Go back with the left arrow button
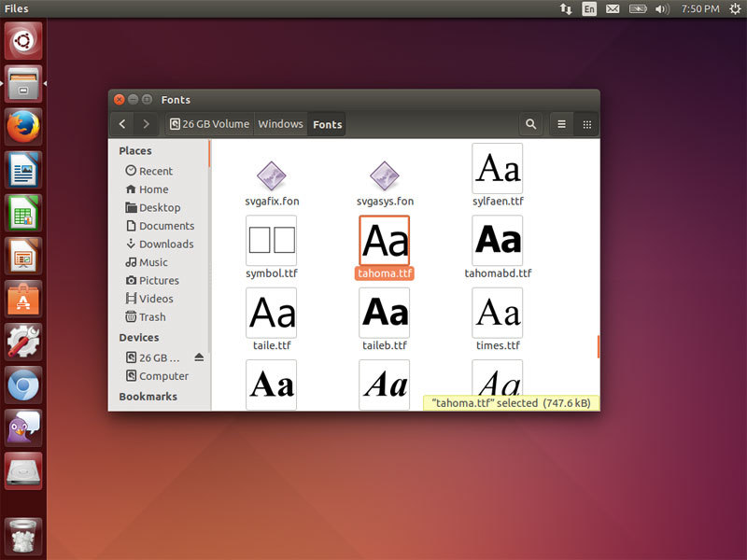The image size is (747, 560). 122,124
